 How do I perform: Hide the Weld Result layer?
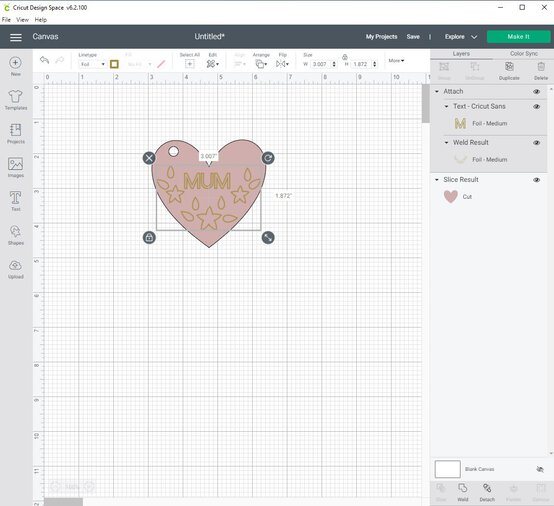point(536,143)
